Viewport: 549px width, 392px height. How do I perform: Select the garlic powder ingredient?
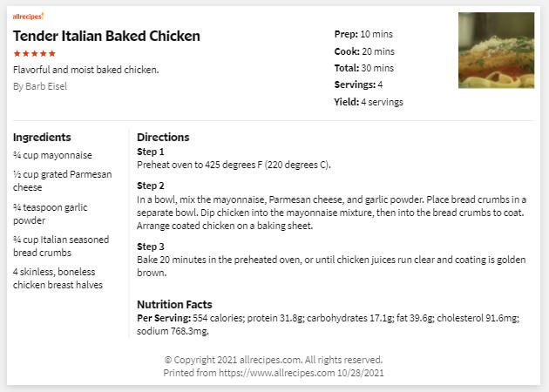point(50,213)
